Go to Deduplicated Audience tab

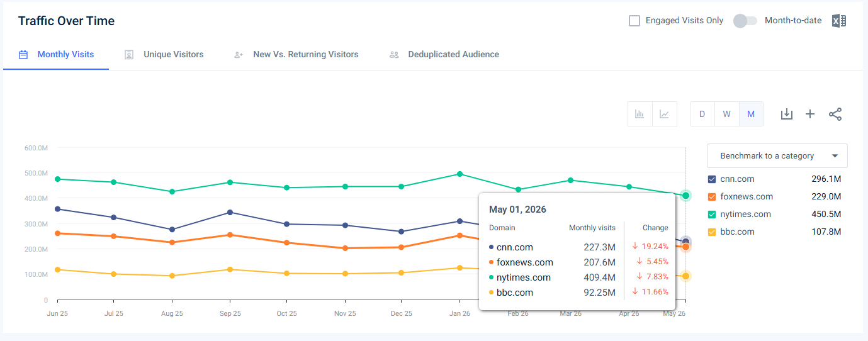(x=444, y=55)
